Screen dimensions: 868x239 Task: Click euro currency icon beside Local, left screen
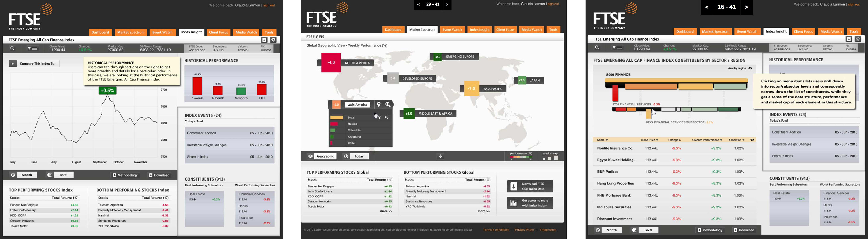pyautogui.click(x=49, y=175)
